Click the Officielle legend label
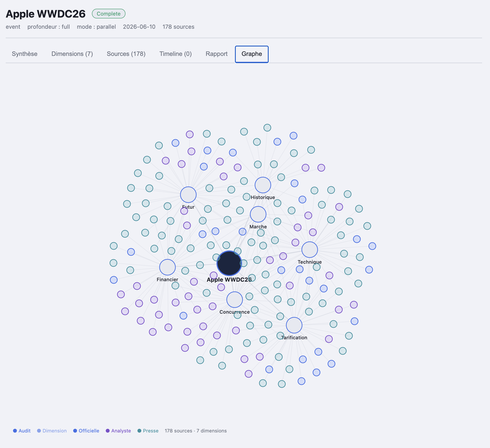This screenshot has width=490, height=448. click(x=89, y=431)
